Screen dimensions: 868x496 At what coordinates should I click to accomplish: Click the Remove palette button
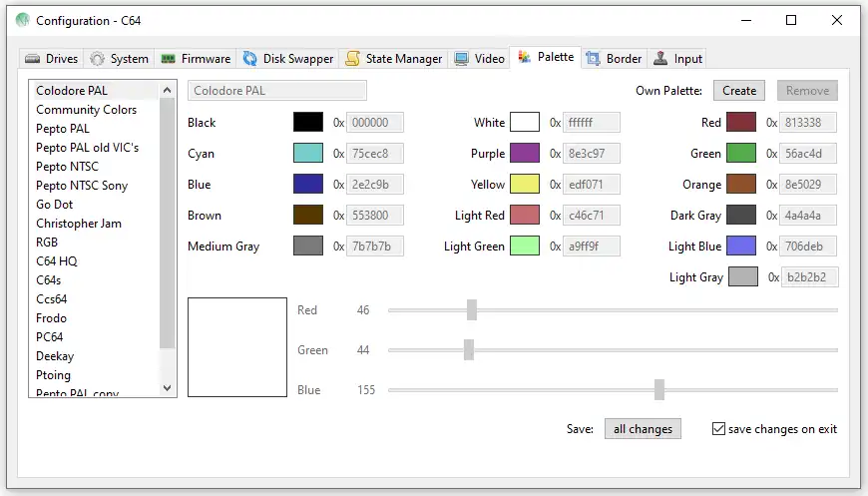pyautogui.click(x=807, y=91)
